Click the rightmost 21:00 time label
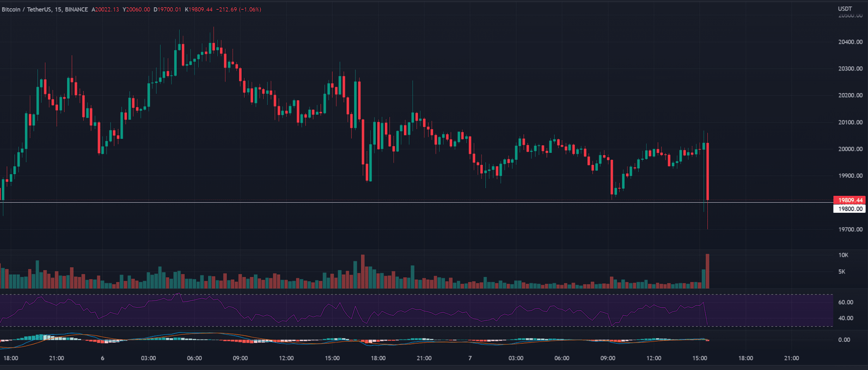The height and width of the screenshot is (370, 868). (791, 358)
